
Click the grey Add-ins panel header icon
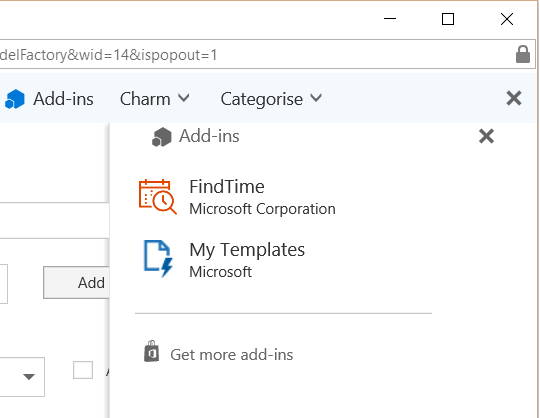coord(162,137)
